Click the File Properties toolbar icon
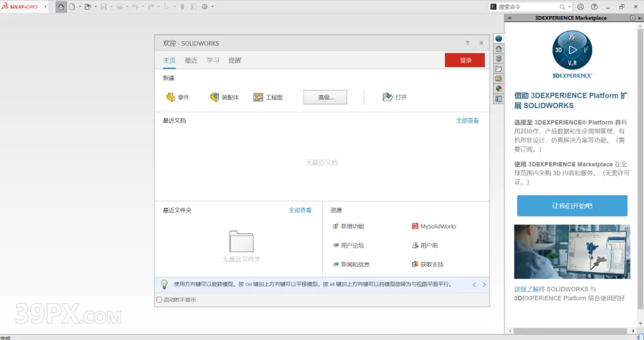Screen dimensions: 644x340 (x=193, y=7)
